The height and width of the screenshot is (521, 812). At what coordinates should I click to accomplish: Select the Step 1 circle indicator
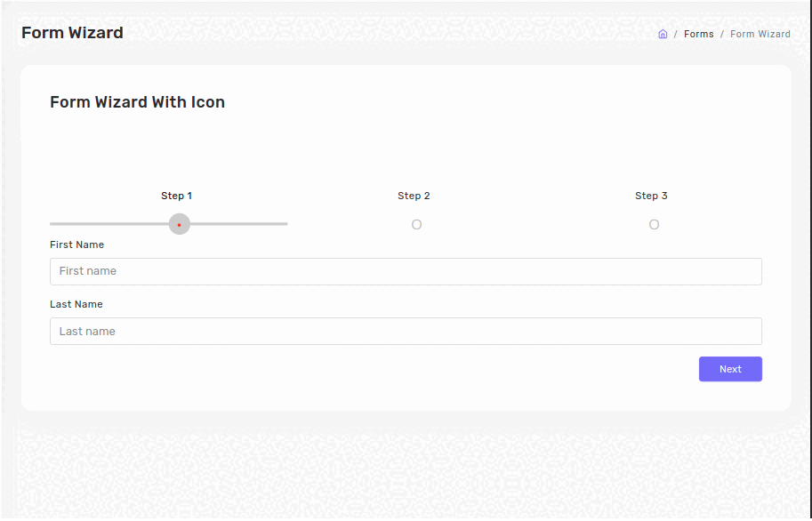point(179,224)
